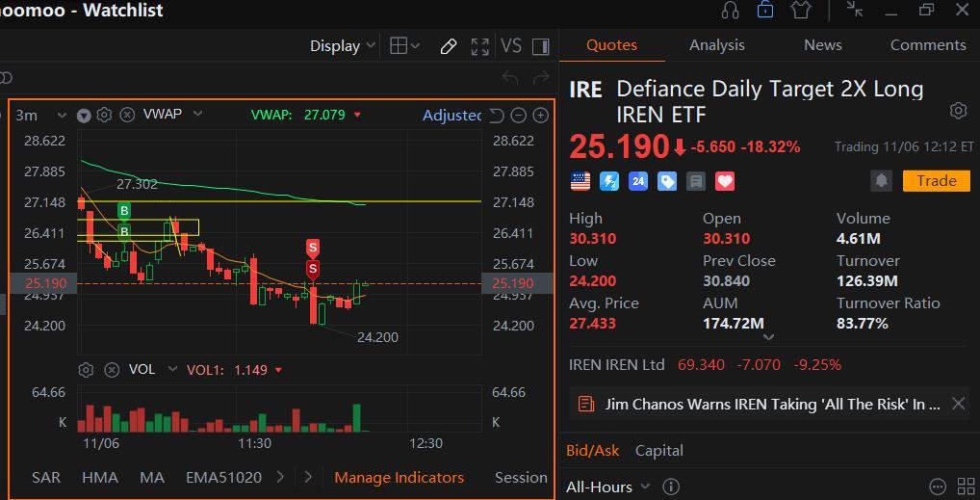Expand the Display dropdown
980x500 pixels.
pyautogui.click(x=343, y=45)
